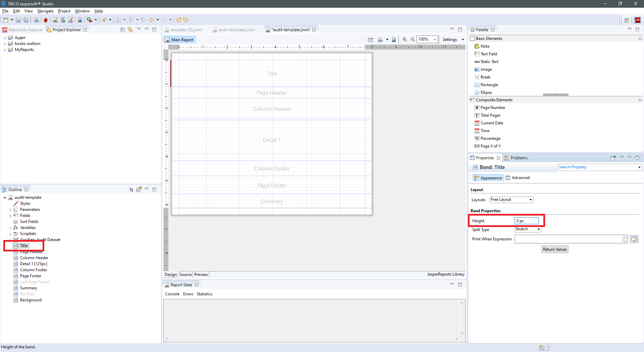Select the Ellipse element in the palette

click(x=486, y=93)
